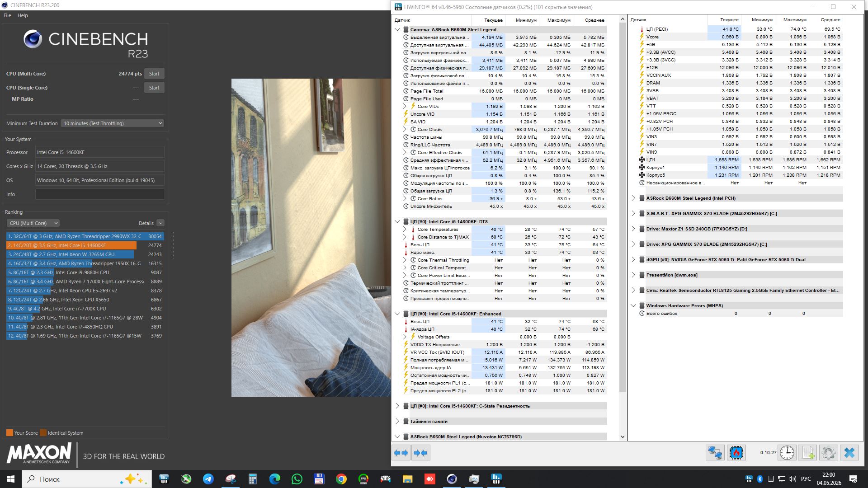
Task: Open the game controller taskbar app
Action: click(x=386, y=479)
